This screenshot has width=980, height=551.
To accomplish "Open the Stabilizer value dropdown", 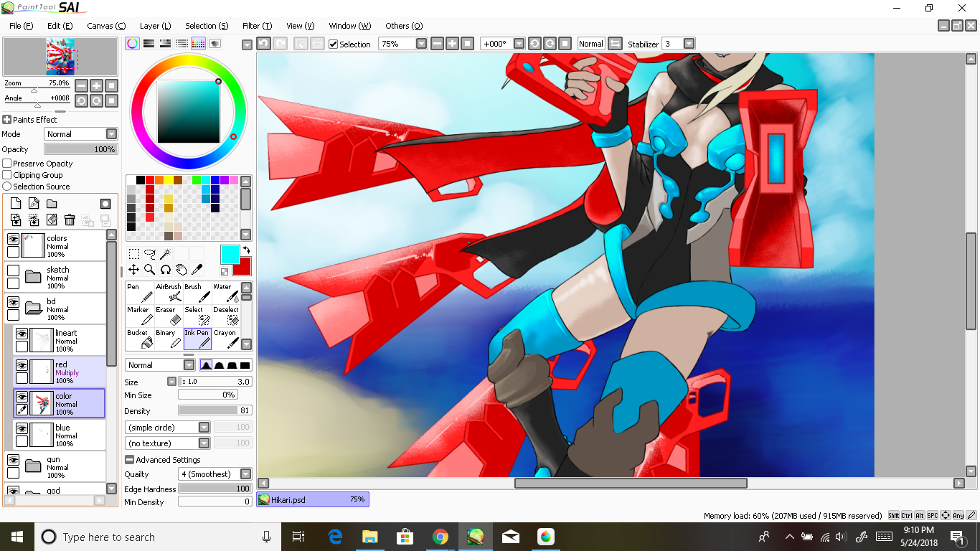I will (689, 44).
